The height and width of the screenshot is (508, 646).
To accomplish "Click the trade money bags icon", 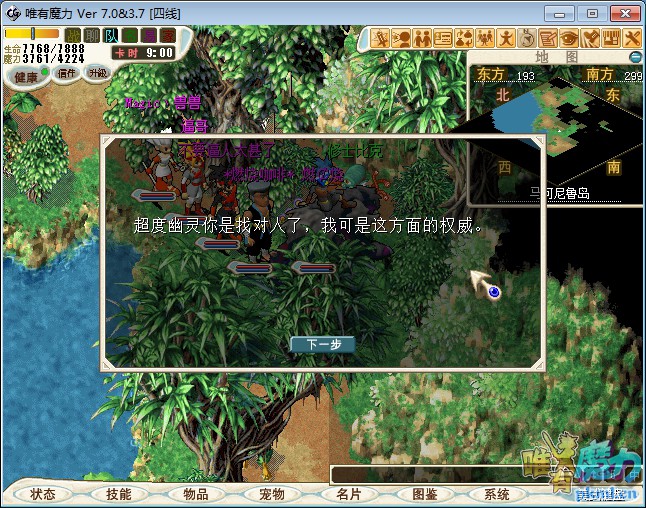I will (464, 39).
